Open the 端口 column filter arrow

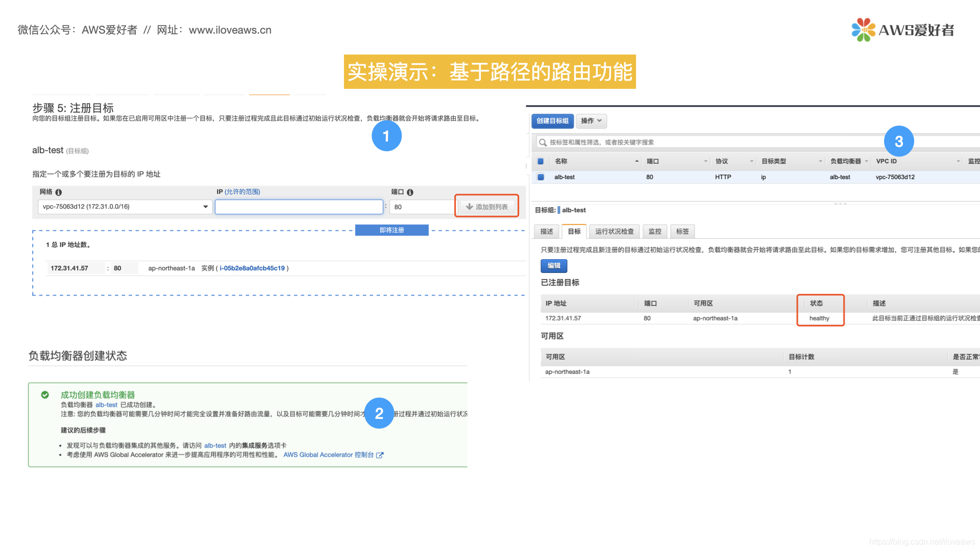(x=706, y=161)
